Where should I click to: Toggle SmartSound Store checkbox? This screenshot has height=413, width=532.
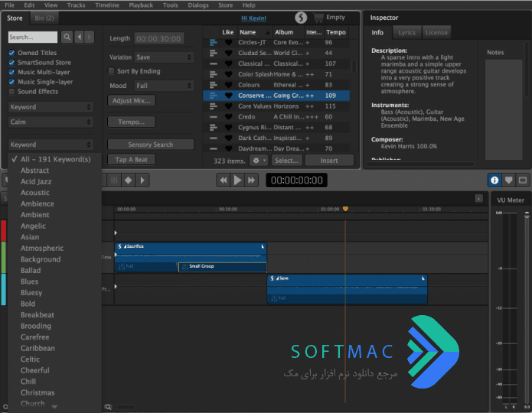[x=11, y=63]
